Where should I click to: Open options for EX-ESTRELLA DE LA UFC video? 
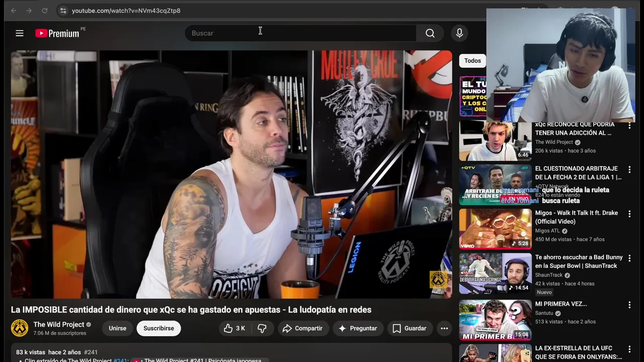click(629, 349)
